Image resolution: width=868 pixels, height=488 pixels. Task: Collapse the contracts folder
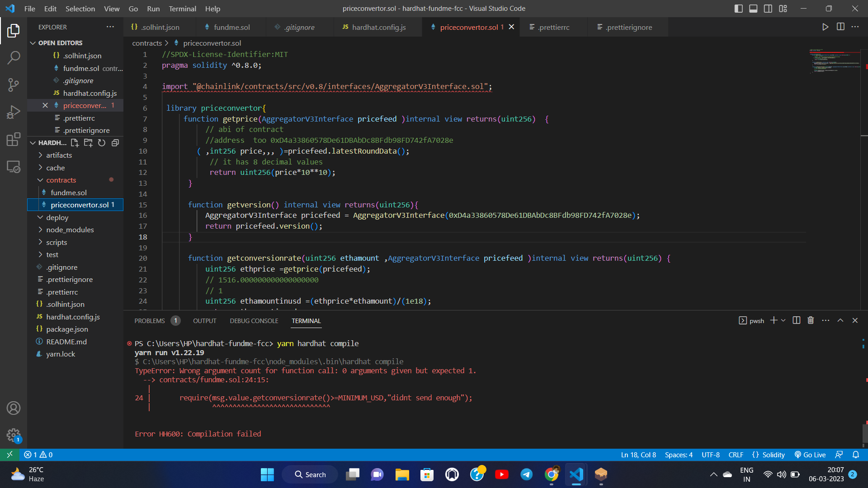click(61, 180)
